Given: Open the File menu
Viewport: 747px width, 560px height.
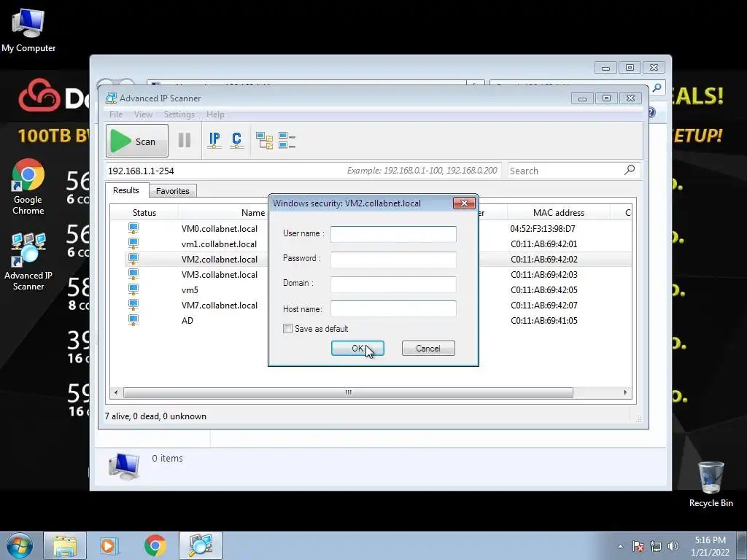Looking at the screenshot, I should (116, 114).
